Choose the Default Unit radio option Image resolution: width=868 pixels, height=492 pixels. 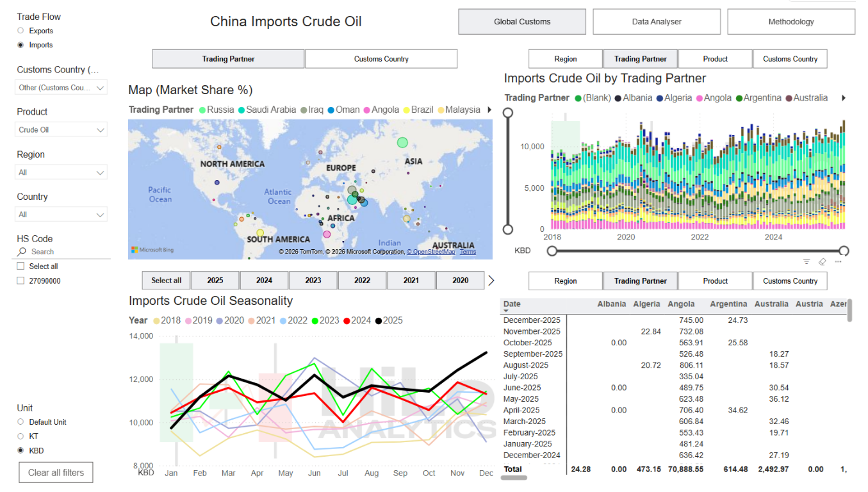click(x=20, y=422)
